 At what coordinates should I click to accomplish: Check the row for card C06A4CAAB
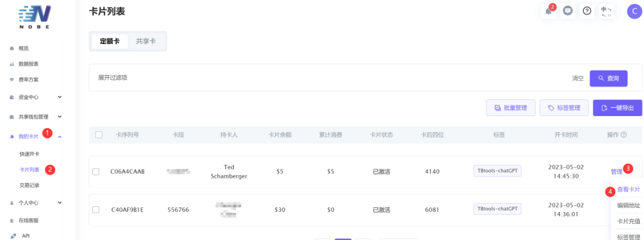click(x=95, y=172)
